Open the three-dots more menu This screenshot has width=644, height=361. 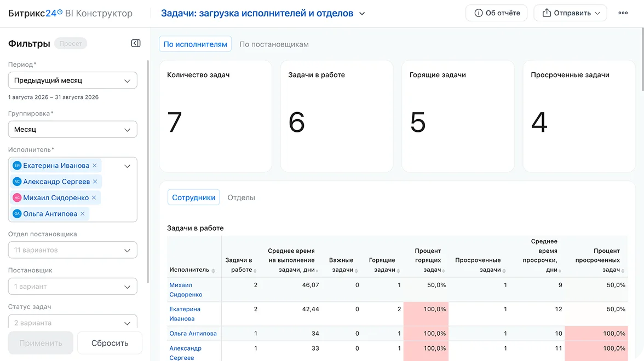click(623, 13)
